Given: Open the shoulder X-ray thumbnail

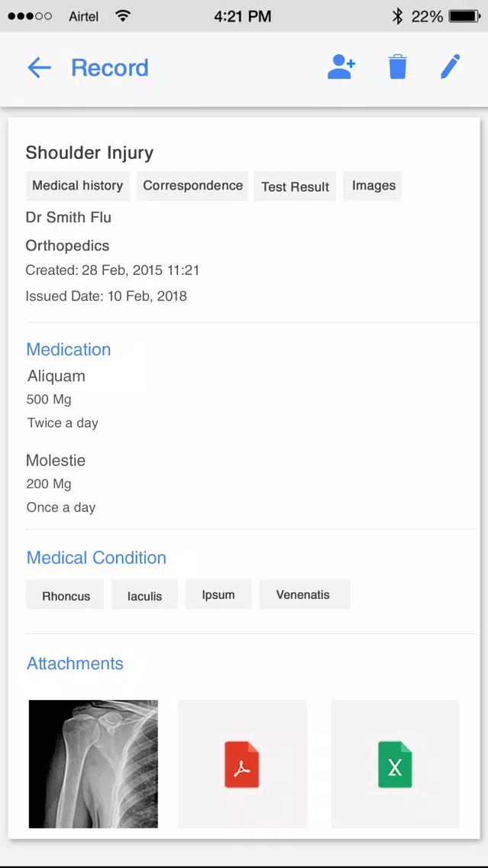Looking at the screenshot, I should coord(93,764).
